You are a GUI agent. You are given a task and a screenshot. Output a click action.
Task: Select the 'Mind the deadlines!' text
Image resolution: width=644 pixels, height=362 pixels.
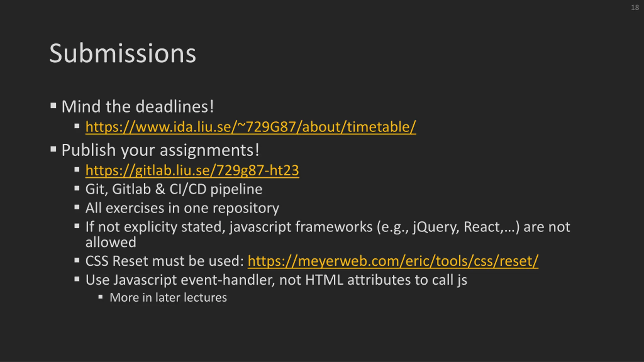pos(138,106)
